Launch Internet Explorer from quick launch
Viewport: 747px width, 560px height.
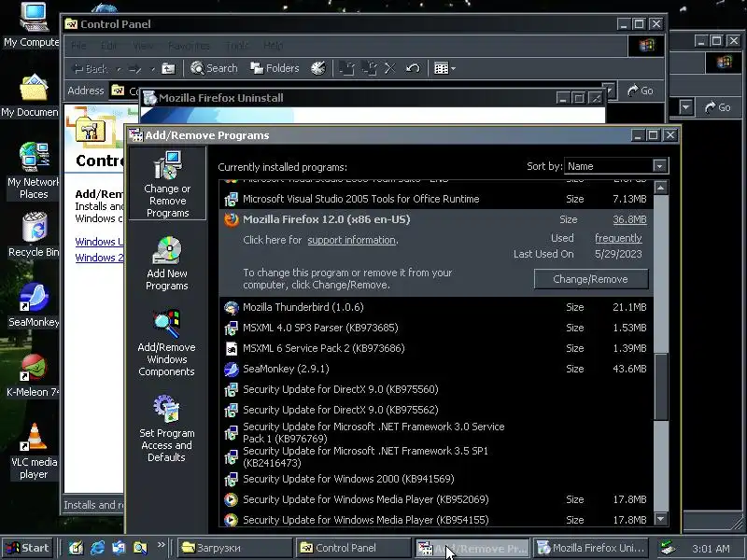(x=98, y=548)
